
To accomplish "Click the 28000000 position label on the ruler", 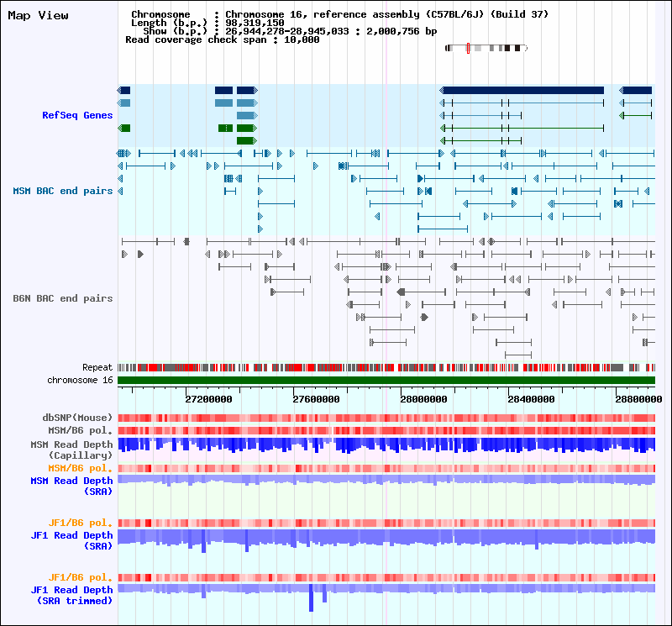I will click(424, 399).
